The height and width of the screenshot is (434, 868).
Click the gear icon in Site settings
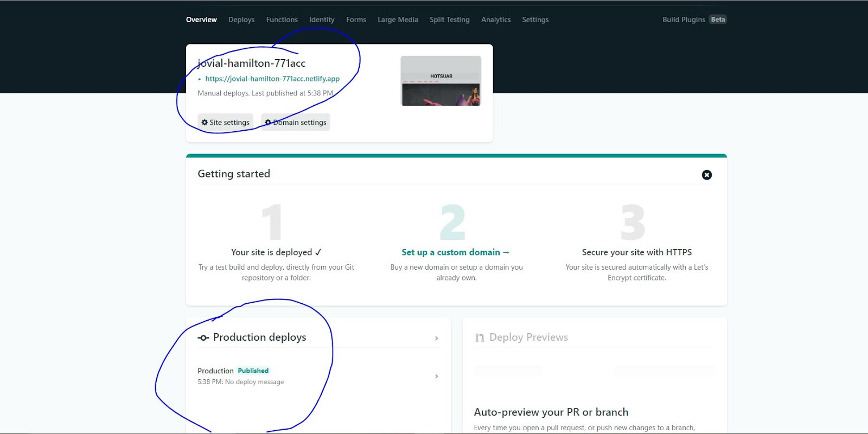click(x=205, y=123)
